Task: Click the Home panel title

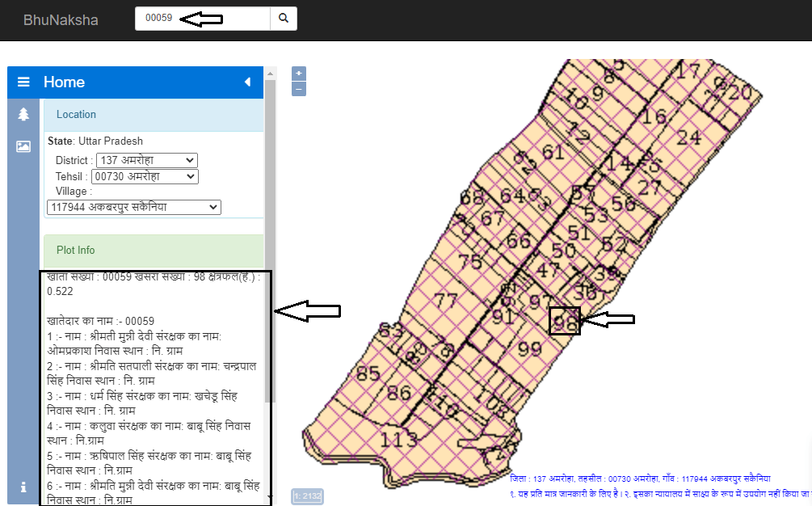Action: click(64, 82)
